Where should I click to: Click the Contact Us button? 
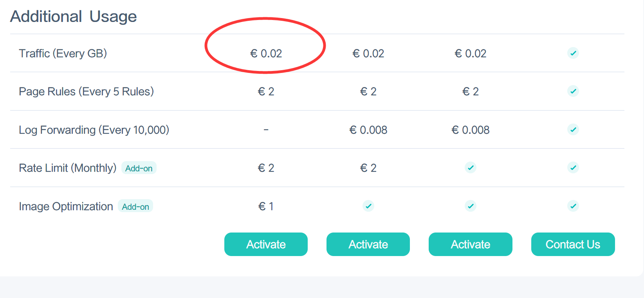point(573,244)
